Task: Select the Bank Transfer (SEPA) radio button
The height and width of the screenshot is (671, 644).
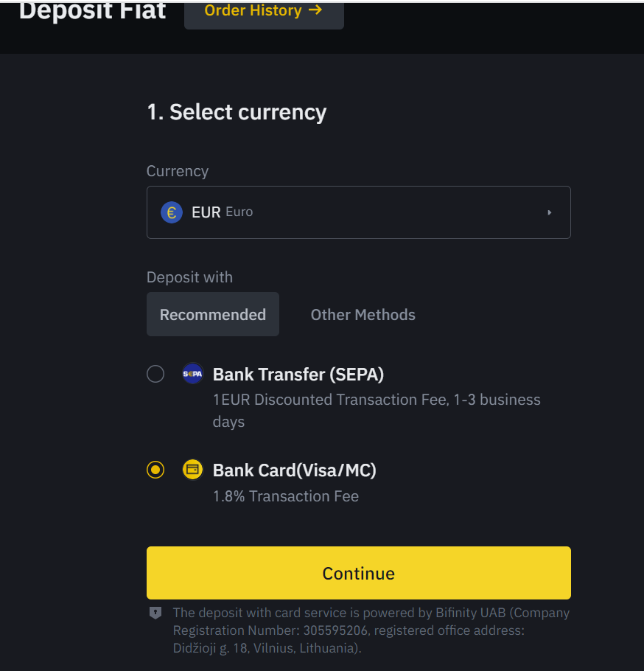Action: pyautogui.click(x=155, y=374)
